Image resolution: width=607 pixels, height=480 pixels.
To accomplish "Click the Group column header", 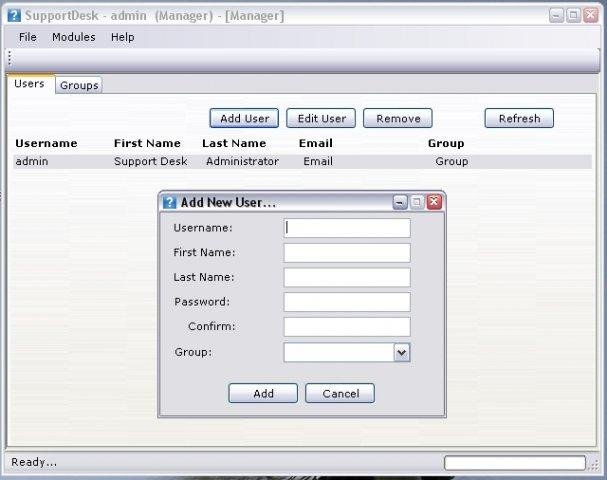I will pos(446,143).
